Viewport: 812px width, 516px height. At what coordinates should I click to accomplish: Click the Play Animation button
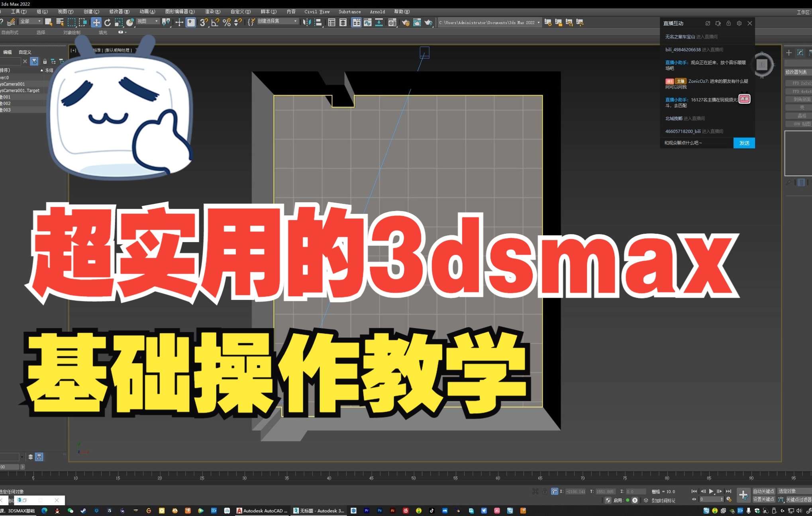(711, 491)
